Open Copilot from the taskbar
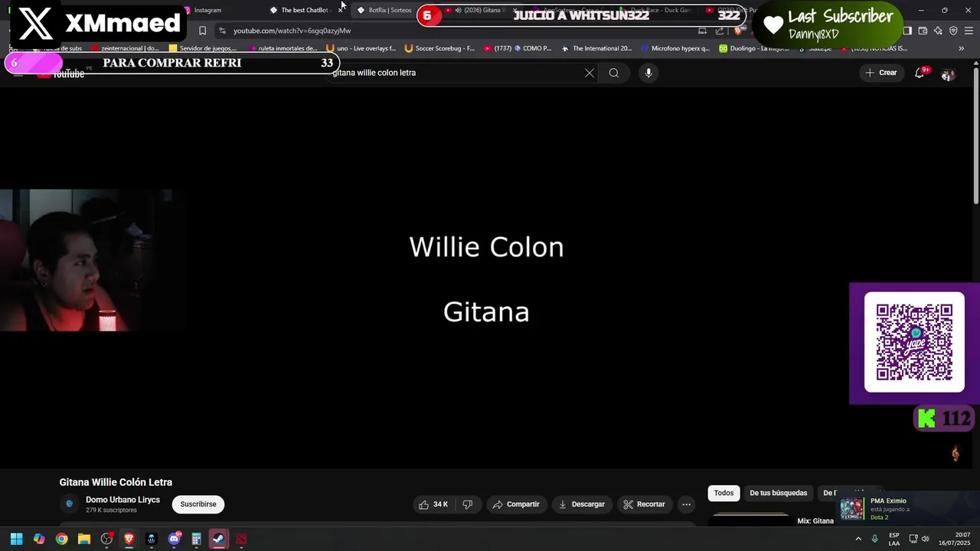 39,539
